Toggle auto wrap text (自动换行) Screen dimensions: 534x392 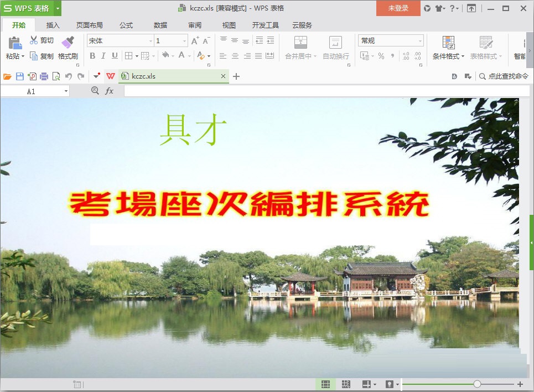(x=336, y=48)
